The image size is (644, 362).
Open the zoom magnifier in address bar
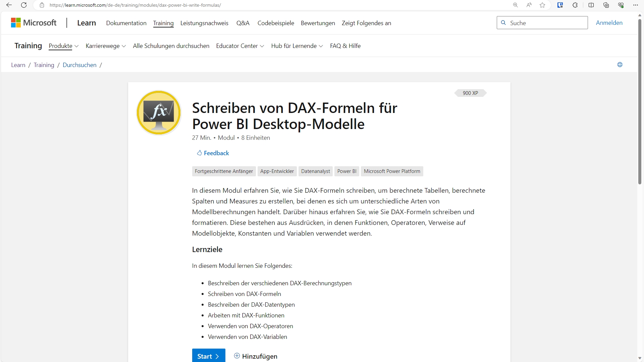516,5
